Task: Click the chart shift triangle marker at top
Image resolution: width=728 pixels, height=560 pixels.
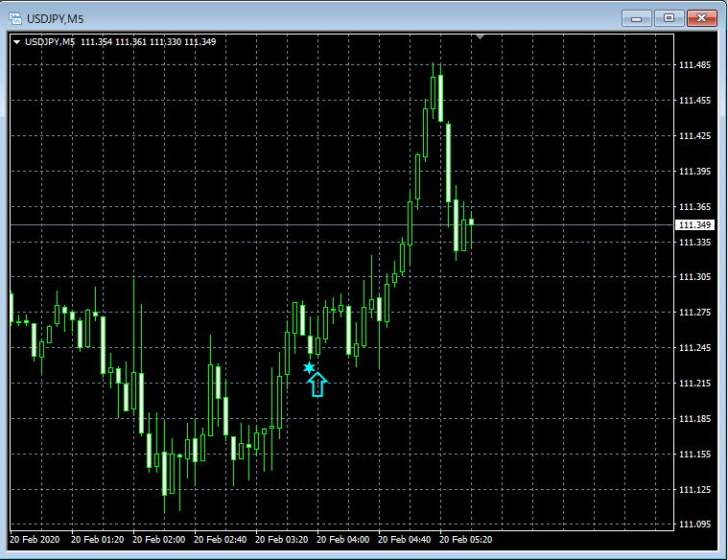Action: pos(481,36)
